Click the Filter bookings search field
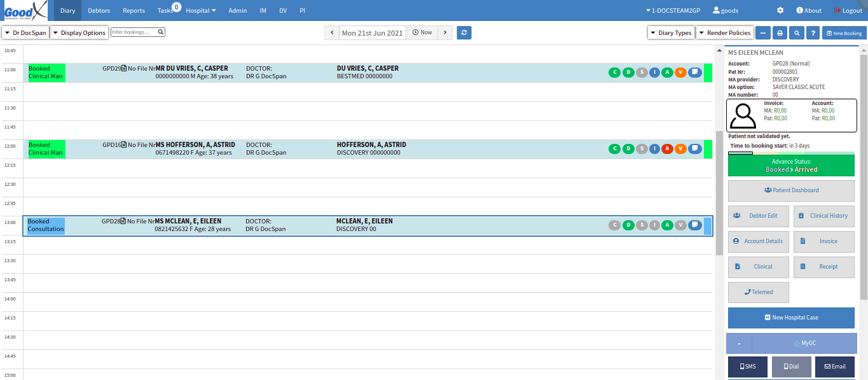The image size is (868, 380). (x=134, y=32)
